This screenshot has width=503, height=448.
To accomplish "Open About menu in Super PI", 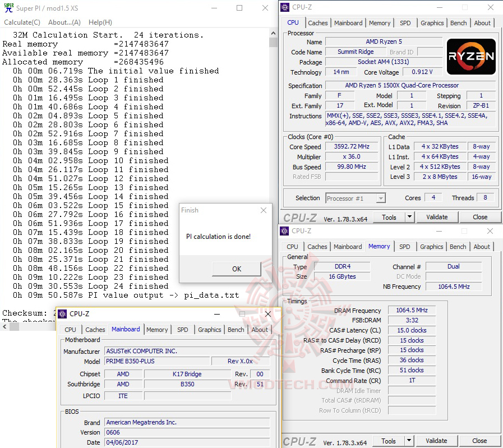I will [64, 22].
